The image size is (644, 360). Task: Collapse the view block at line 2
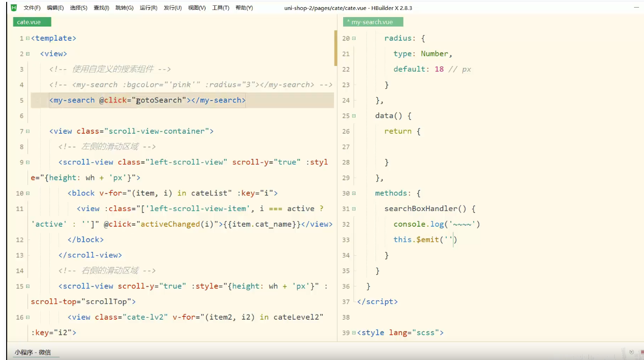pos(28,54)
